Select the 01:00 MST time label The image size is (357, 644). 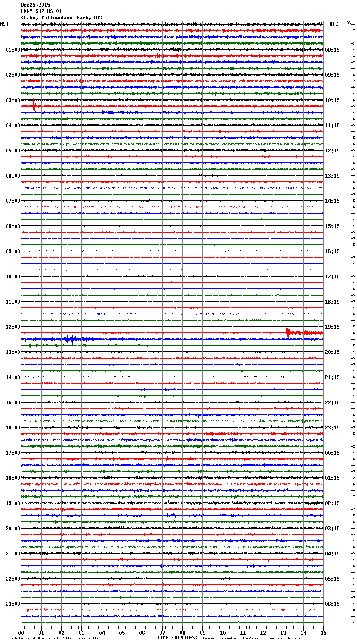click(13, 50)
